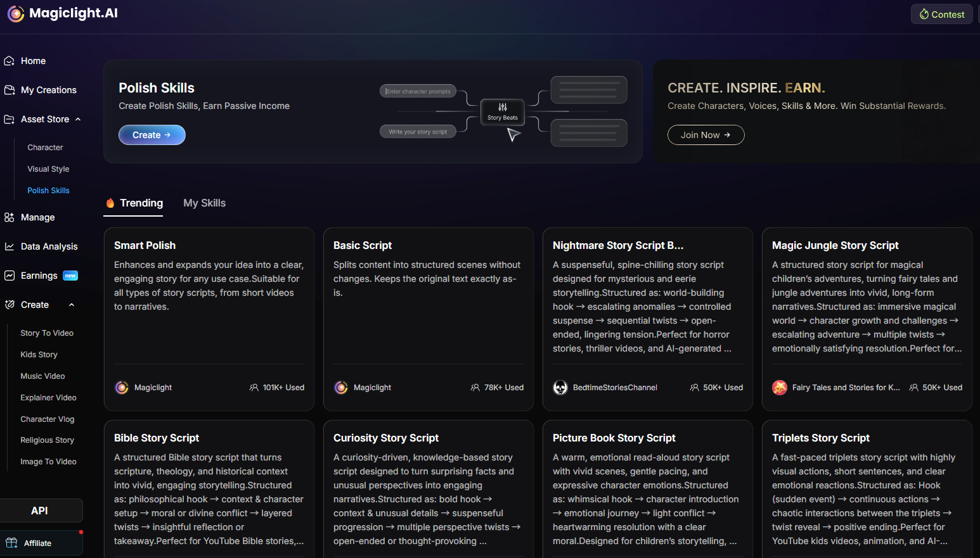Click the Asset Store icon
This screenshot has height=558, width=980.
tap(10, 119)
